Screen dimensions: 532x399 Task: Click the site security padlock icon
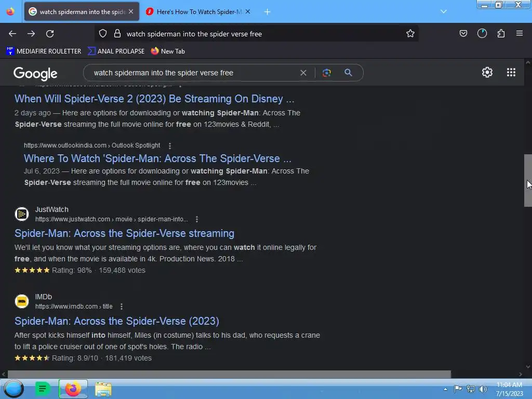pos(117,34)
